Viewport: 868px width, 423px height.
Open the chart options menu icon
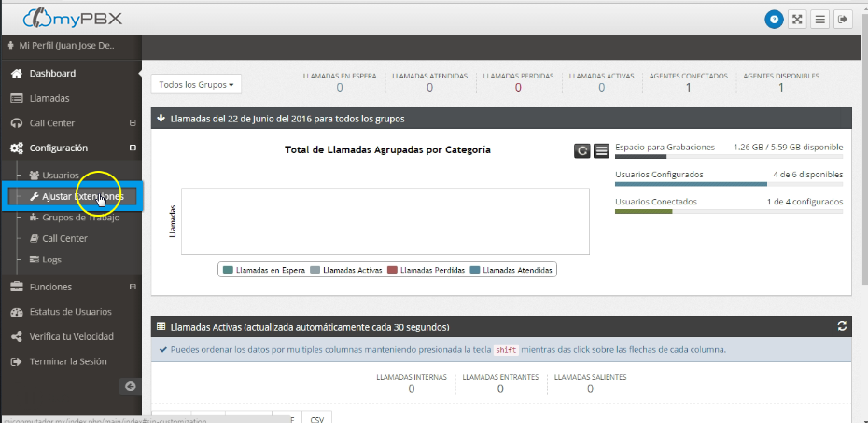[602, 150]
